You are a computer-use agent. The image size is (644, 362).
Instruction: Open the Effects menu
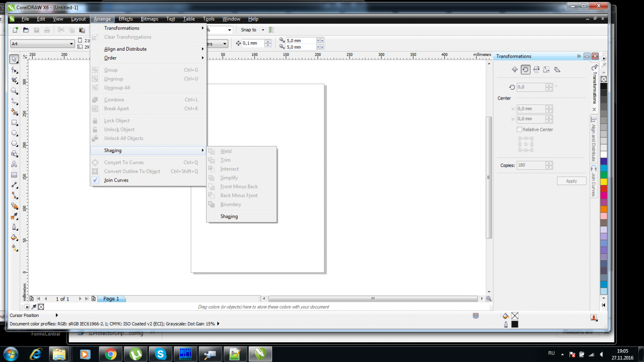coord(126,19)
